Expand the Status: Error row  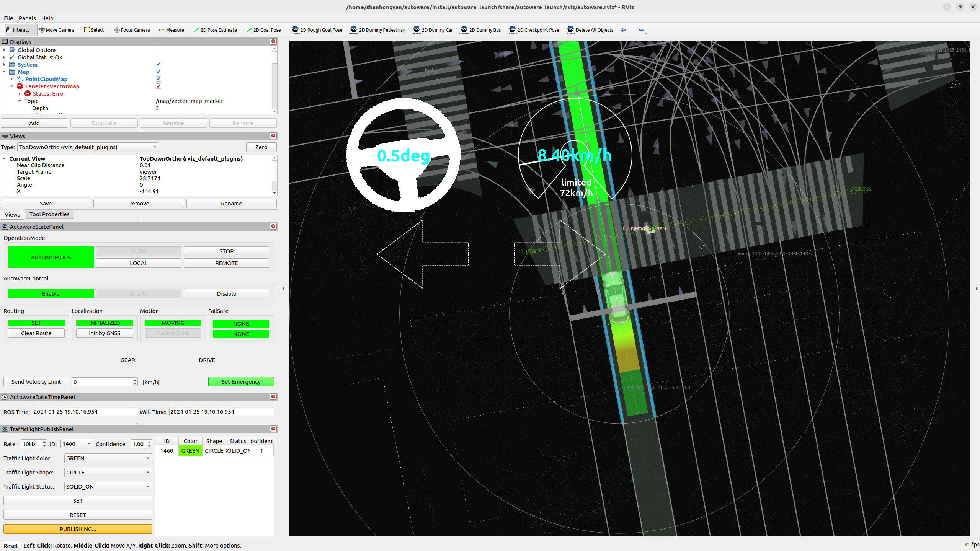[20, 93]
